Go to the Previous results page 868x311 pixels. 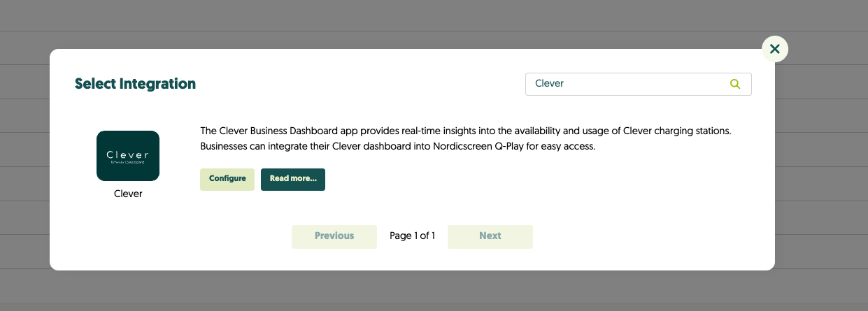pyautogui.click(x=334, y=236)
